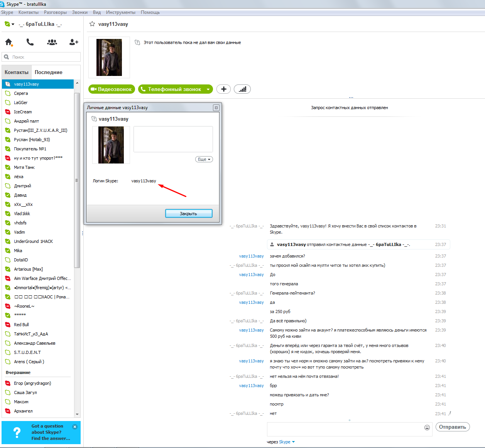Create a group conversation icon
The height and width of the screenshot is (448, 485).
pyautogui.click(x=52, y=42)
